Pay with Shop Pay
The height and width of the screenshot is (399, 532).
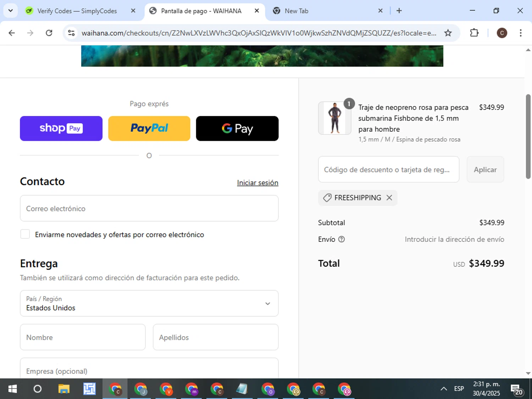[x=61, y=128]
